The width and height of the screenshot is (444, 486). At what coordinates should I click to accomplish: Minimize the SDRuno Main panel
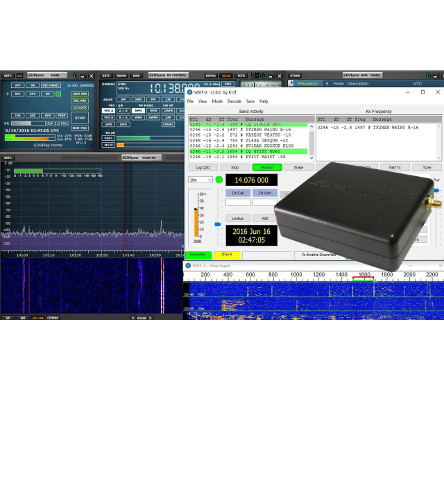(x=83, y=76)
